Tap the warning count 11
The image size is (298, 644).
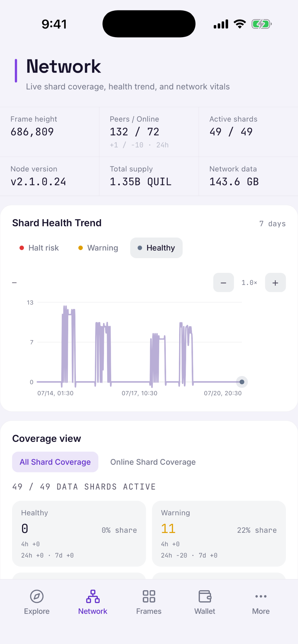[168, 529]
